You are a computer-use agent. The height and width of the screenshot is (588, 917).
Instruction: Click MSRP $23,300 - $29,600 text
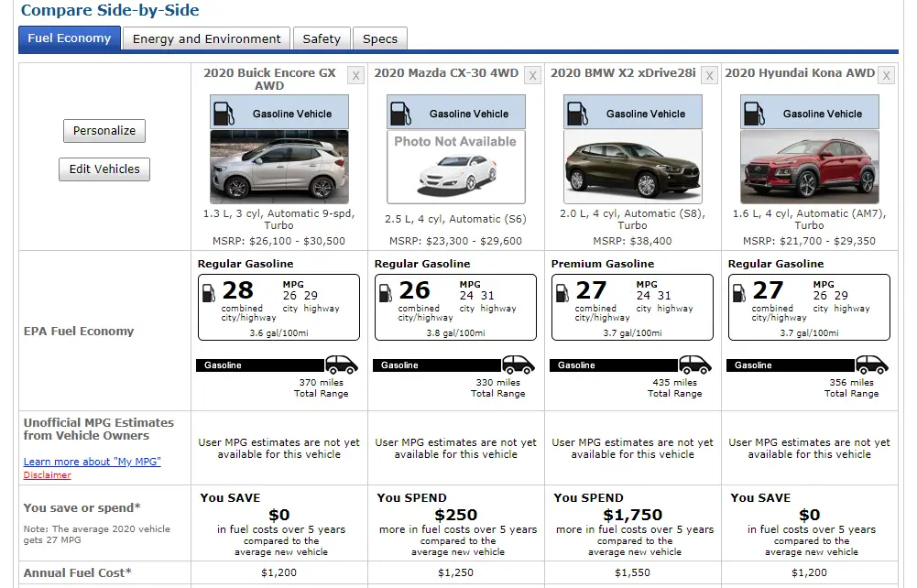pos(455,241)
